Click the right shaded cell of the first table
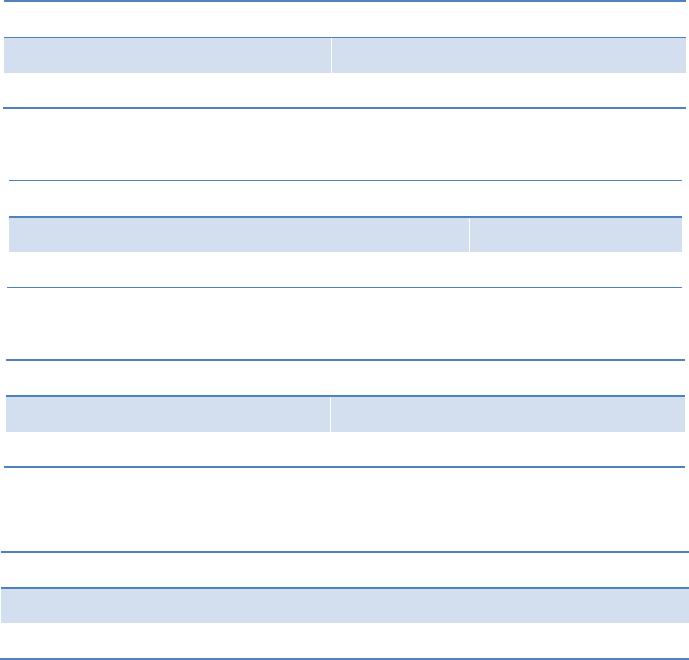Viewport: 689px width, 660px height. (x=509, y=55)
